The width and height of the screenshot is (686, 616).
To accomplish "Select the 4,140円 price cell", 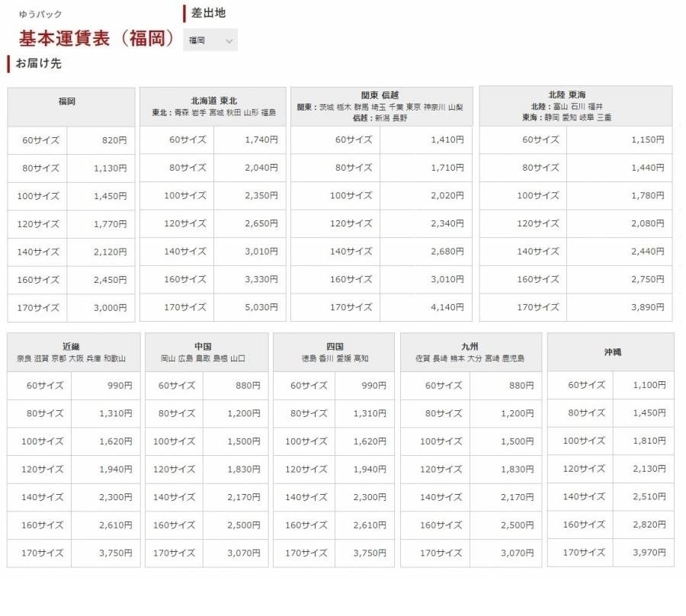I will click(x=447, y=307).
